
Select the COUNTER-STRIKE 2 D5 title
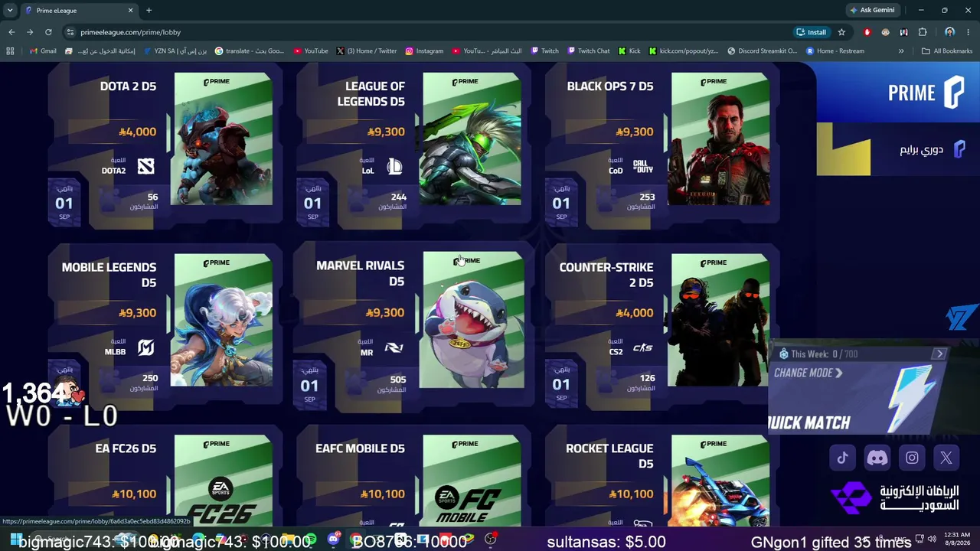[x=606, y=275]
